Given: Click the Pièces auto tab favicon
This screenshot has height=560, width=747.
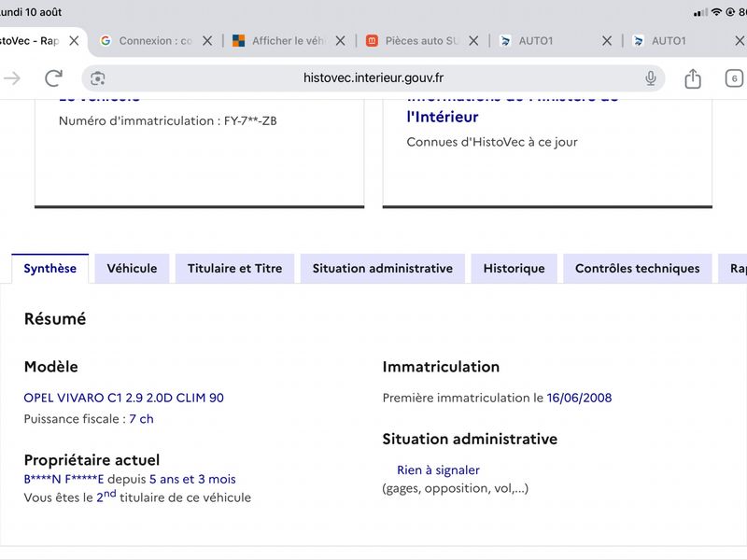Looking at the screenshot, I should (x=372, y=41).
